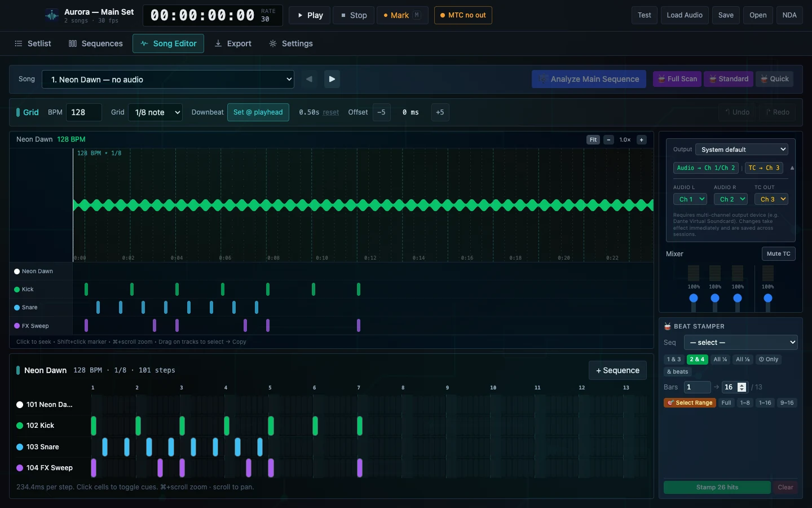
Task: Zoom out waveform with minus button
Action: [x=608, y=140]
